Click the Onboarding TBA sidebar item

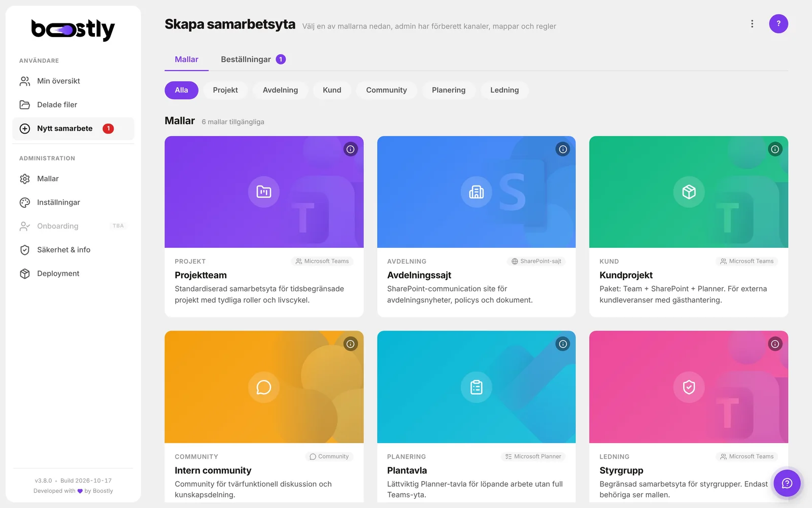tap(73, 226)
